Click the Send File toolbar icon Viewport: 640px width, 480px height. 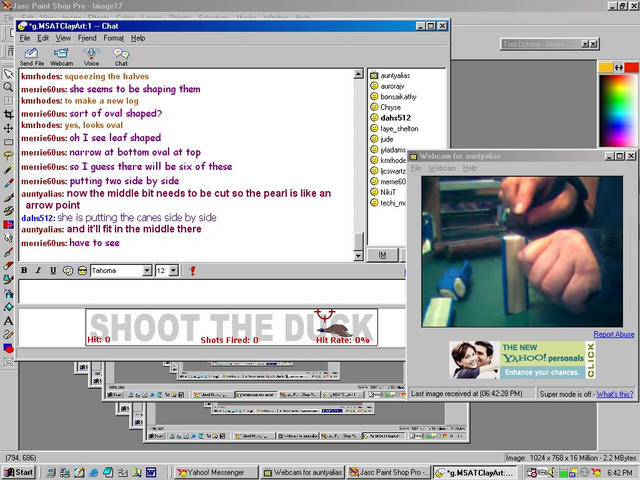point(31,57)
